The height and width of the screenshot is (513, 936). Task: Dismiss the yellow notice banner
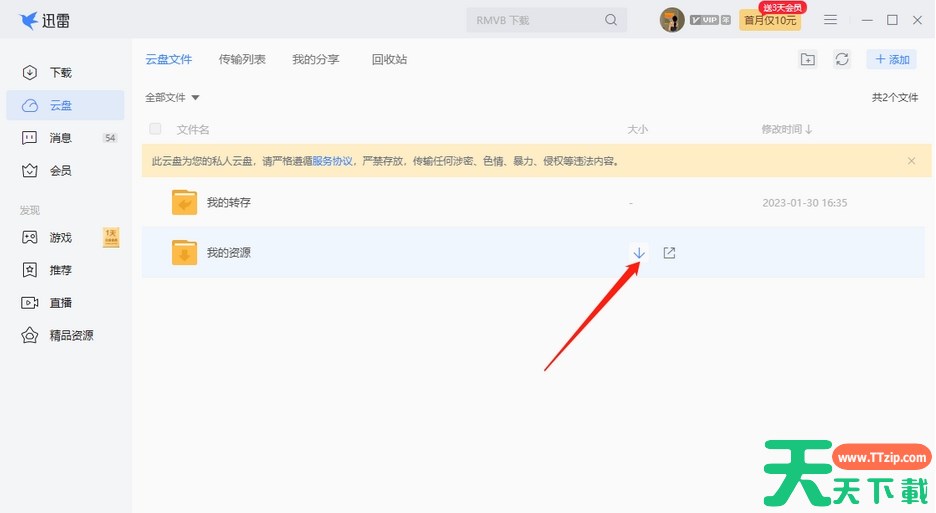(x=911, y=161)
